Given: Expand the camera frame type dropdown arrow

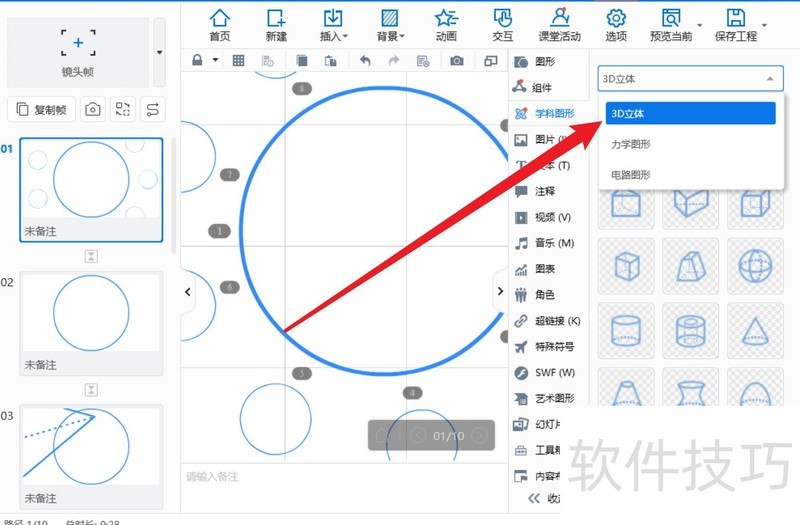Looking at the screenshot, I should (x=160, y=52).
